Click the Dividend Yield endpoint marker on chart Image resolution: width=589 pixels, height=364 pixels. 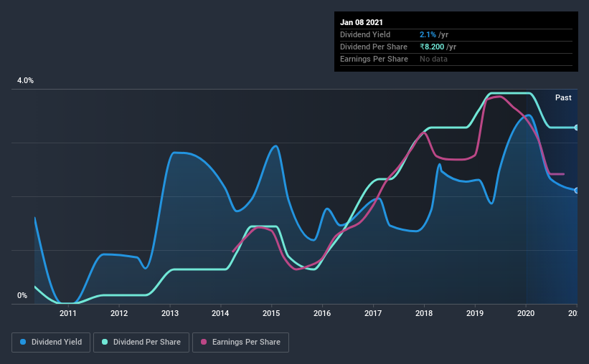[576, 191]
